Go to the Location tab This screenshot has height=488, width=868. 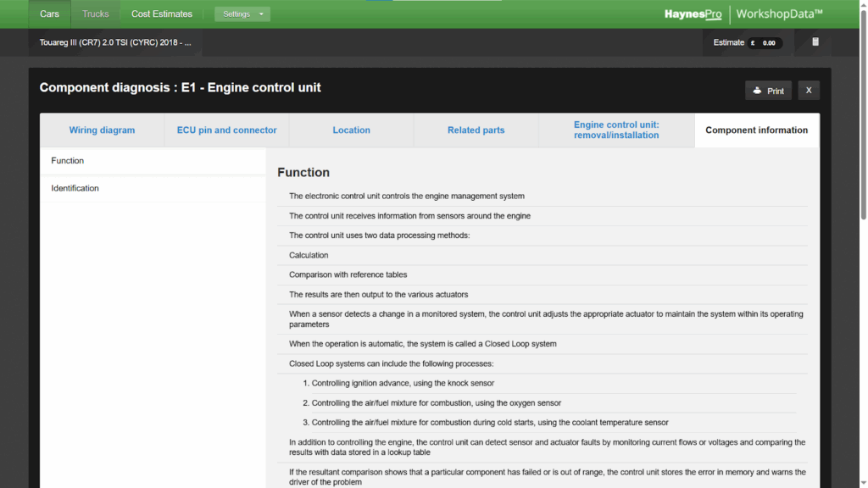351,130
